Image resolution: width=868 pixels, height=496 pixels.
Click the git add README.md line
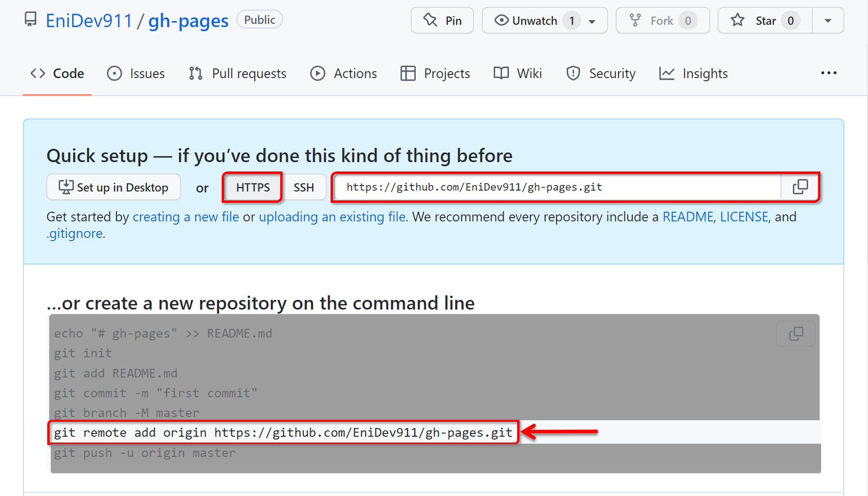[116, 373]
